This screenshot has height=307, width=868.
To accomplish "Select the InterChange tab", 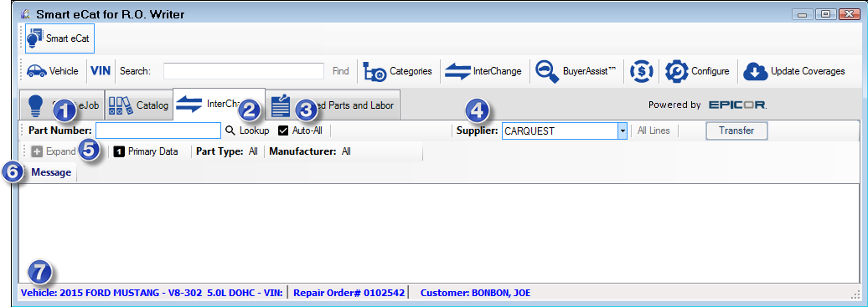I will (220, 104).
